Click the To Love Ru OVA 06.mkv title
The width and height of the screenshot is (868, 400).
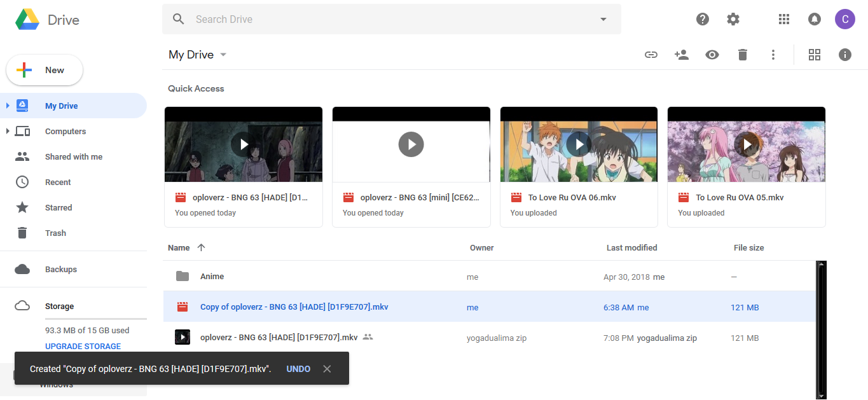pos(572,197)
